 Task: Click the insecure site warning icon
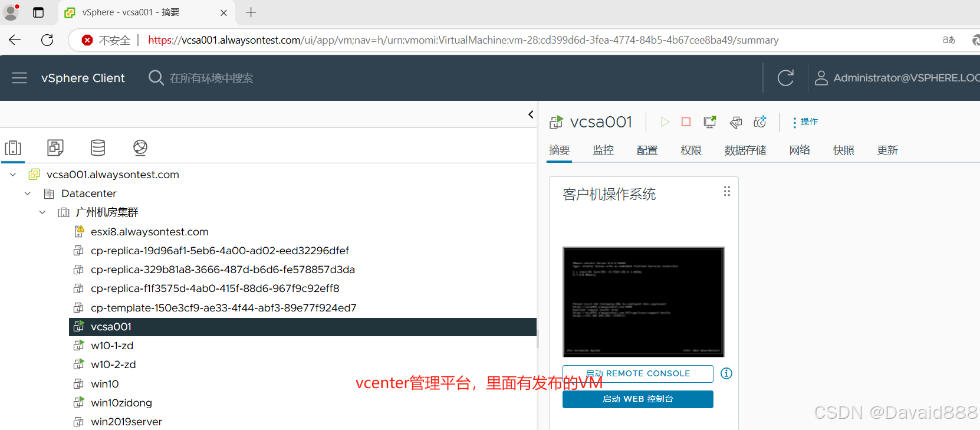coord(87,40)
